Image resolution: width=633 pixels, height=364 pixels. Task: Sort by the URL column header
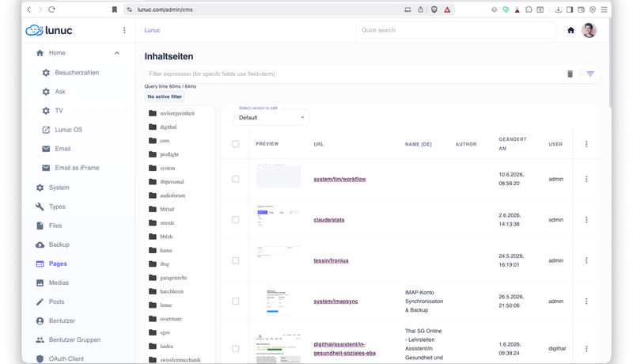[319, 144]
